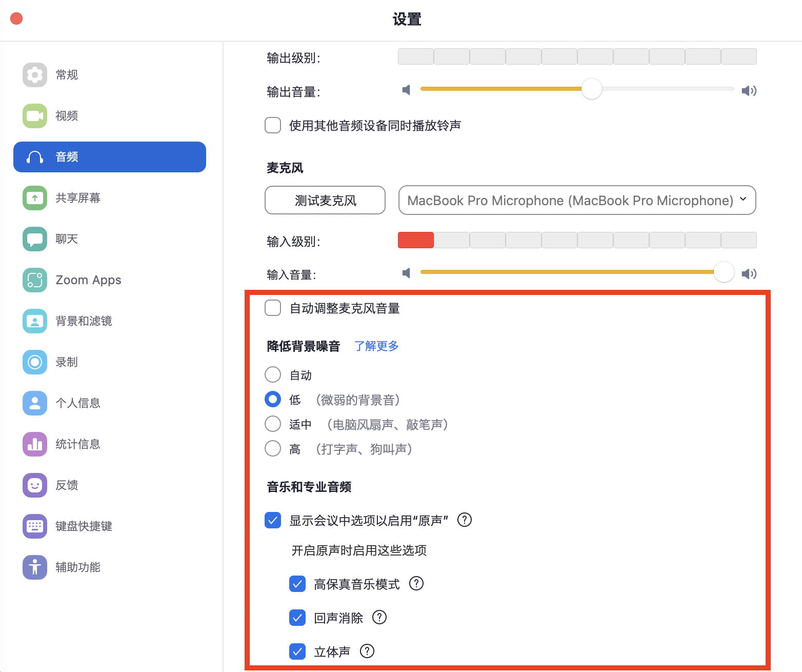Uncheck 高保真音乐模式 checkbox
The width and height of the screenshot is (802, 672).
pyautogui.click(x=297, y=584)
